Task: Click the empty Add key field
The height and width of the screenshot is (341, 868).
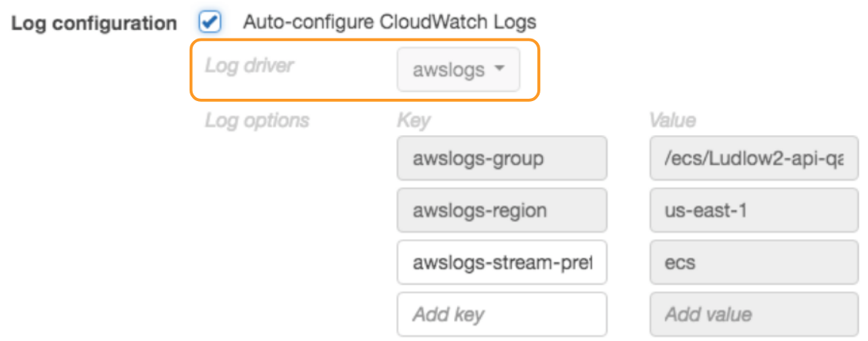Action: (x=501, y=314)
